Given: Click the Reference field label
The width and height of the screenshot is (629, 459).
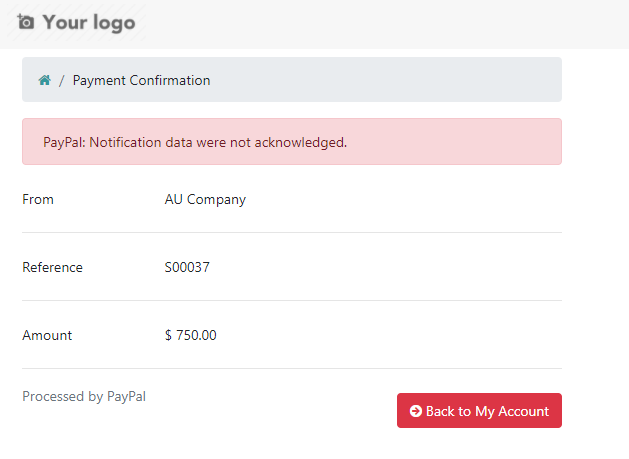Looking at the screenshot, I should [52, 267].
